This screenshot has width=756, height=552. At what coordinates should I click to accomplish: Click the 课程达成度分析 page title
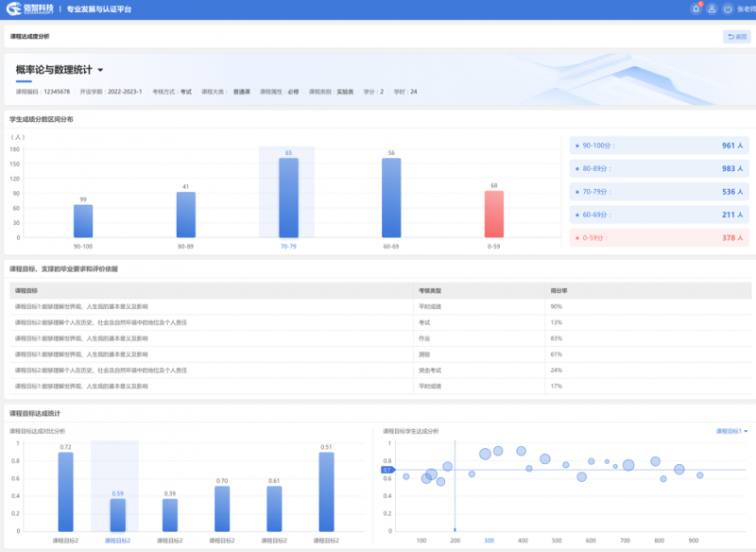tap(30, 37)
